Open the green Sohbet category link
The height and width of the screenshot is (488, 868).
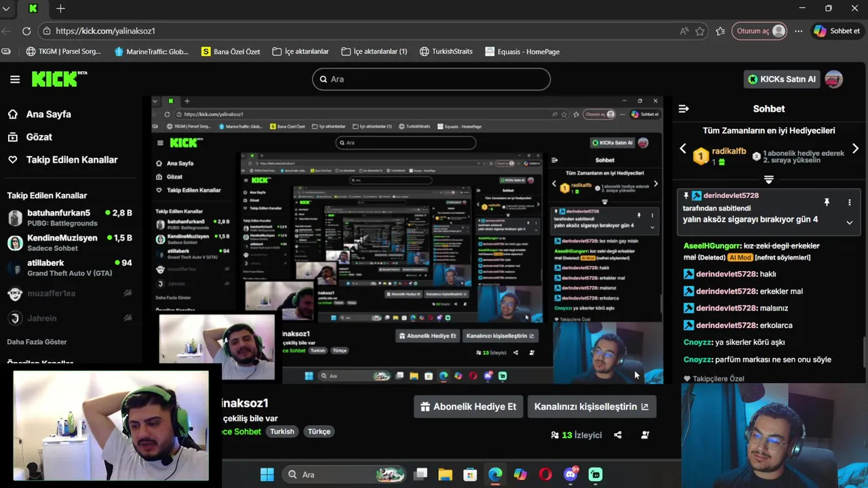241,432
